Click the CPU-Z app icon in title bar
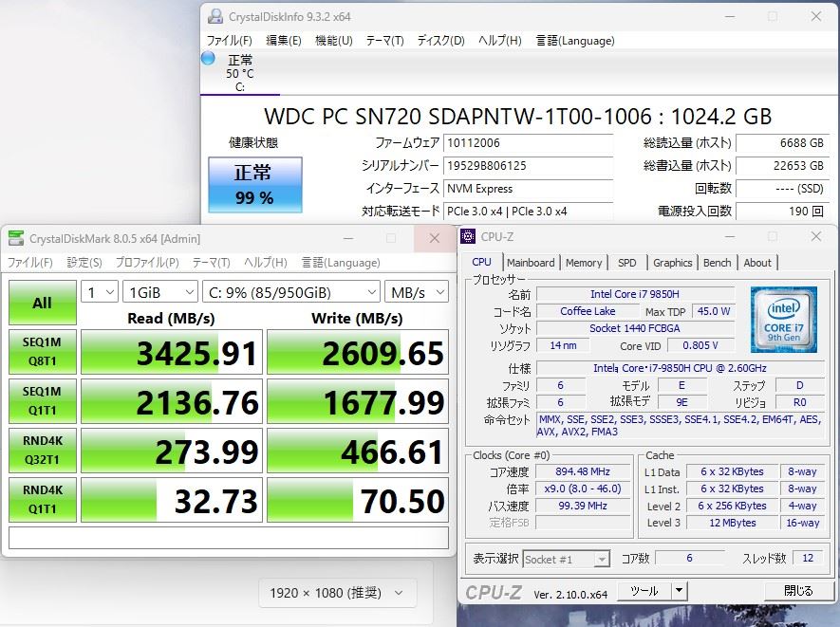Viewport: 840px width, 627px height. pyautogui.click(x=468, y=236)
